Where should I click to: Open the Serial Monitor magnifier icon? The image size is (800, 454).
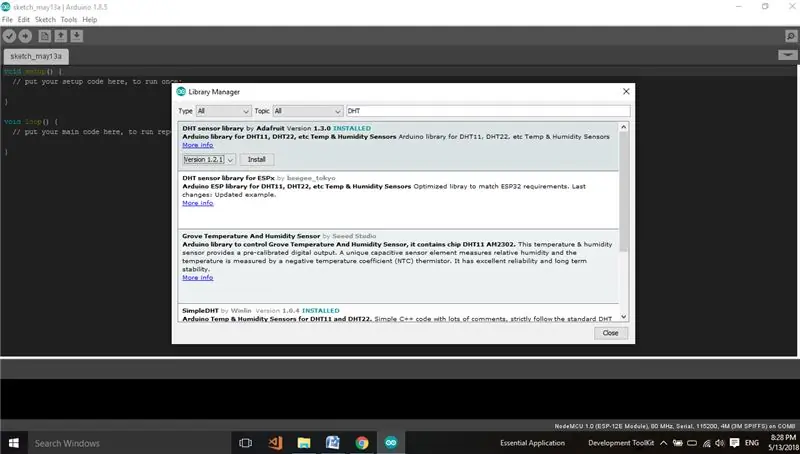[790, 36]
